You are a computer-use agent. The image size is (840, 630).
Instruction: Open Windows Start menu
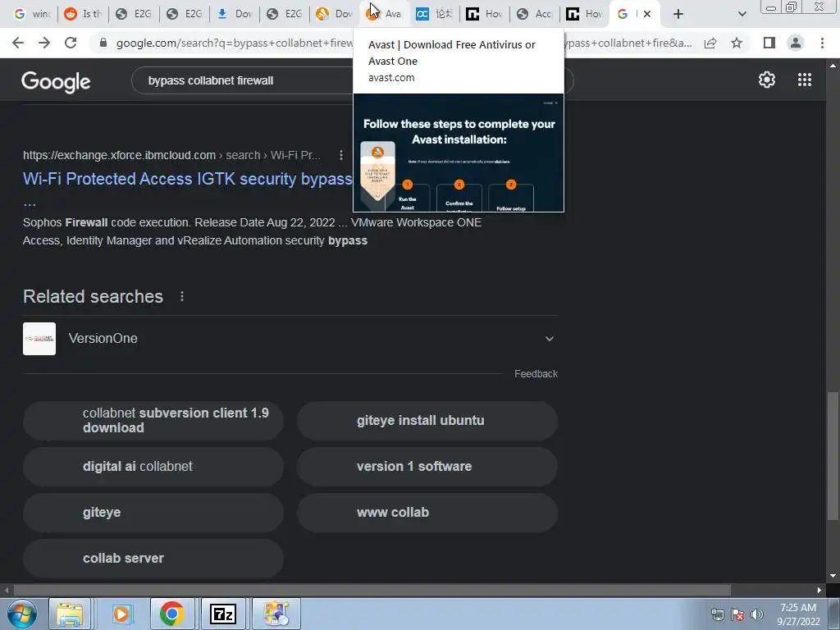coord(21,614)
